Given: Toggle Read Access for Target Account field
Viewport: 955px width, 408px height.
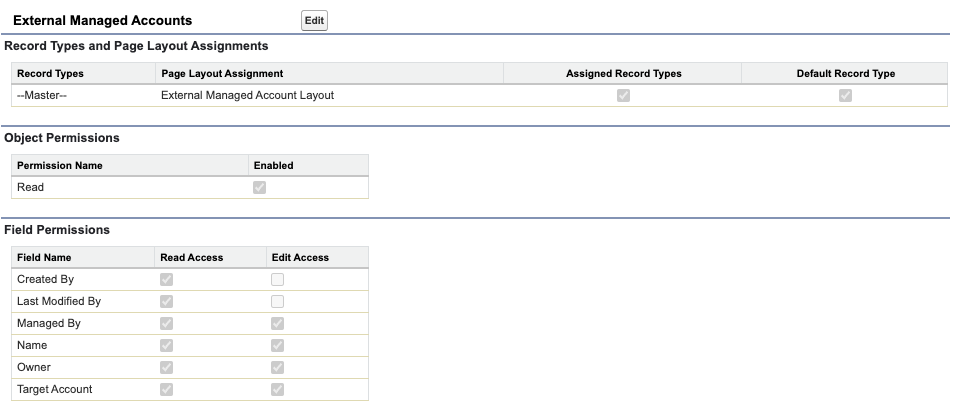Looking at the screenshot, I should click(x=167, y=390).
